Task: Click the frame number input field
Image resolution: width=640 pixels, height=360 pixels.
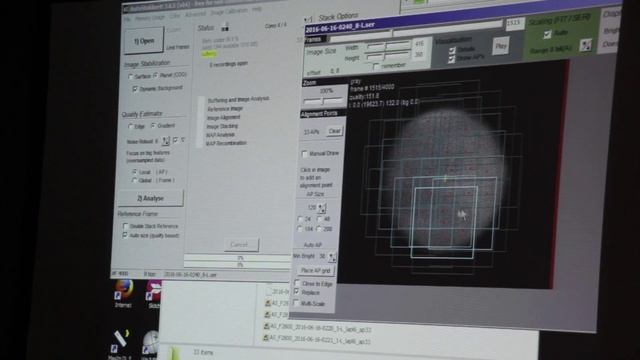Action: (515, 23)
